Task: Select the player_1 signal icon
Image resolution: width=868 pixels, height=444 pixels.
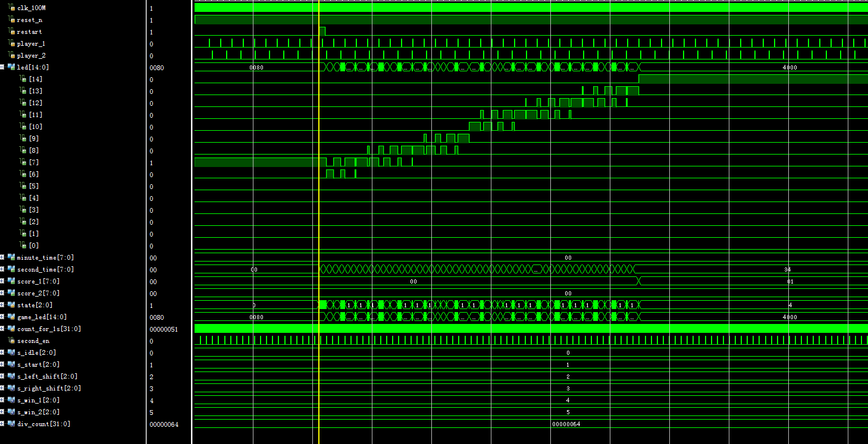Action: [x=12, y=43]
